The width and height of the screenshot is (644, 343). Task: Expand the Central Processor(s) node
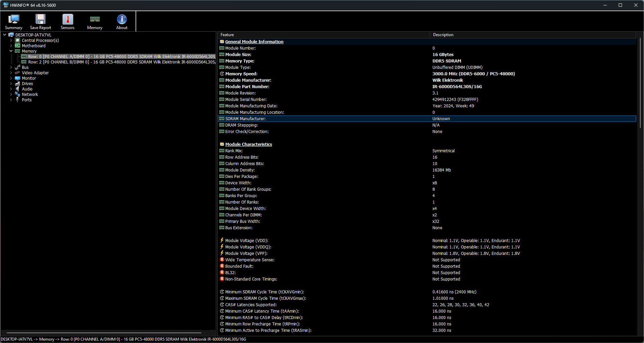(11, 41)
